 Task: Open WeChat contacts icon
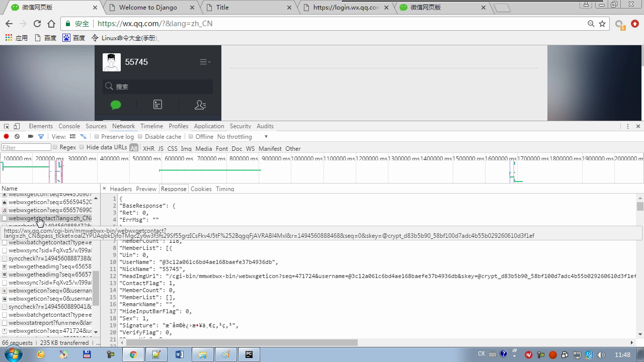coord(200,105)
